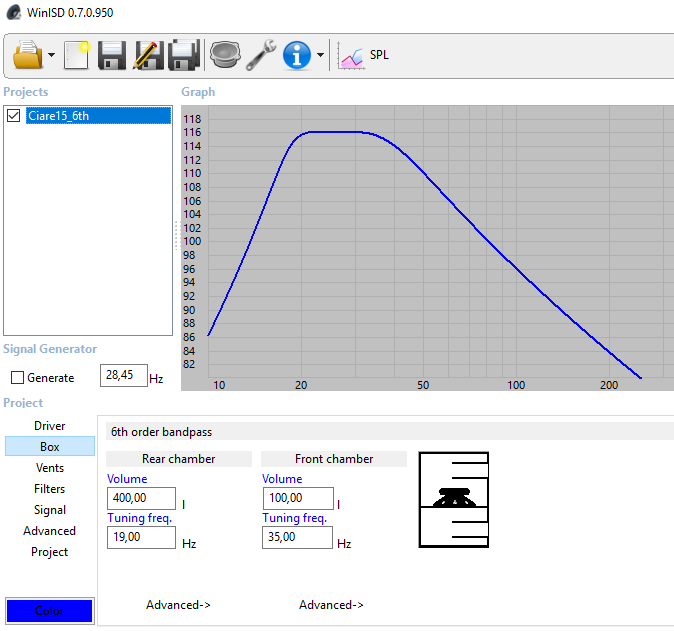
Task: Open rear chamber Advanced-> options
Action: (178, 605)
